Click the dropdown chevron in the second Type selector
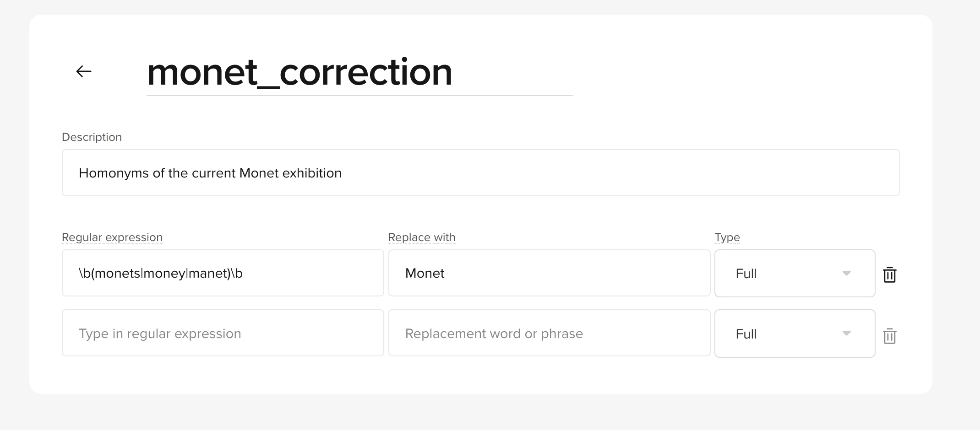Screen dimensions: 980x430 [847, 334]
